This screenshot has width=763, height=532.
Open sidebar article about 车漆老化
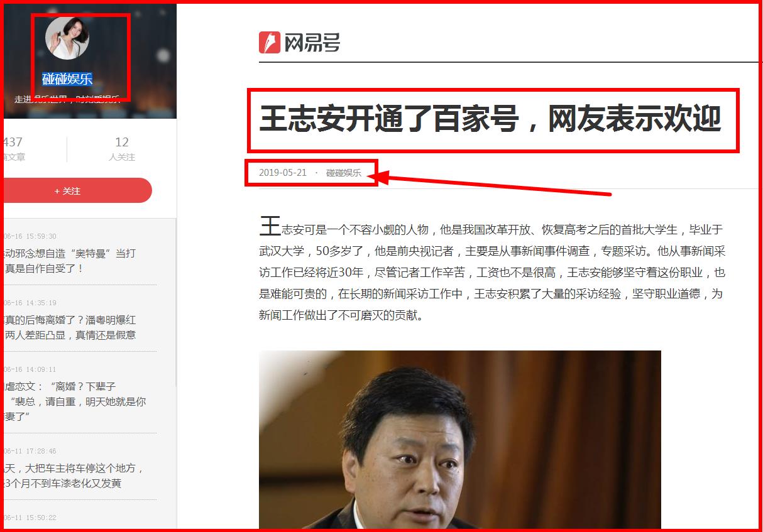coord(74,475)
